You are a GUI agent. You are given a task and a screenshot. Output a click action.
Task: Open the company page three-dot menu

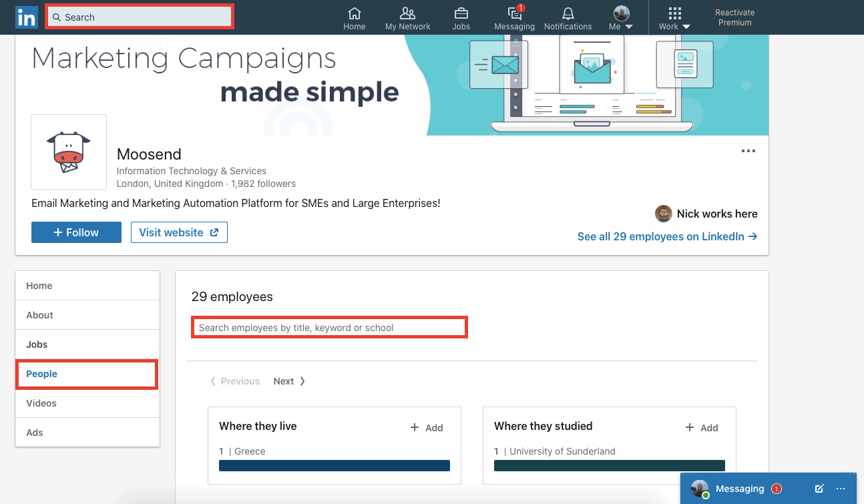tap(748, 151)
